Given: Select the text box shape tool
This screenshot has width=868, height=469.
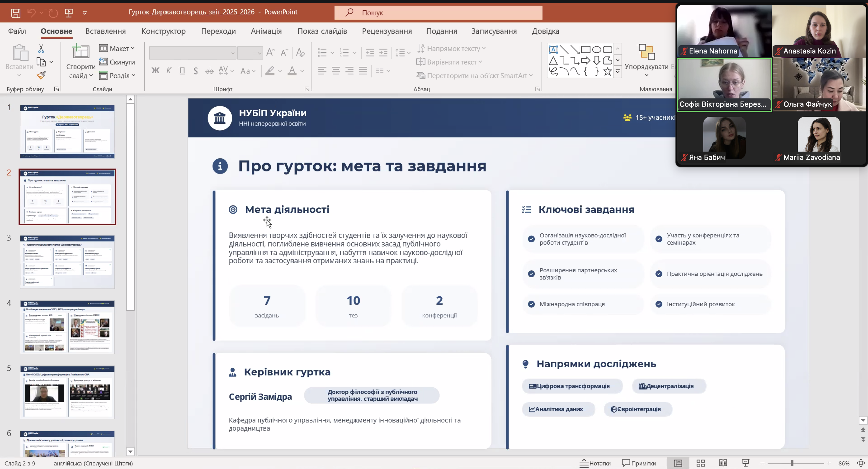Looking at the screenshot, I should click(553, 50).
